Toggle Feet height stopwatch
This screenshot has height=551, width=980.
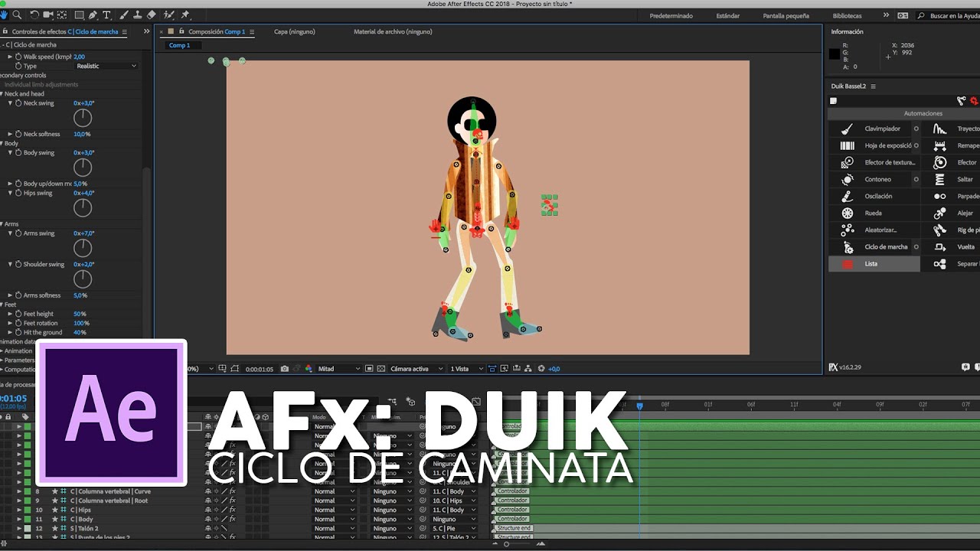(x=18, y=314)
